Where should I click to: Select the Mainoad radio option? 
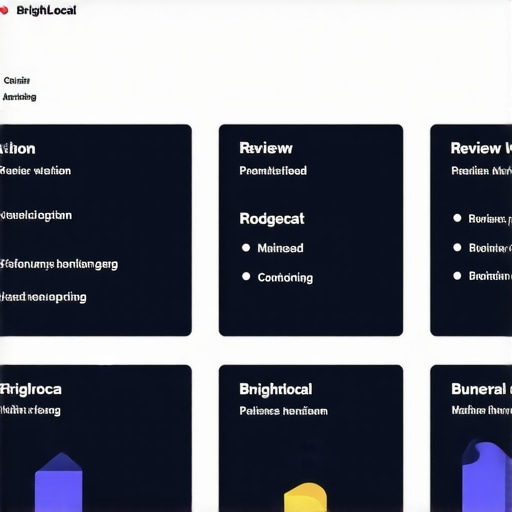pos(246,248)
